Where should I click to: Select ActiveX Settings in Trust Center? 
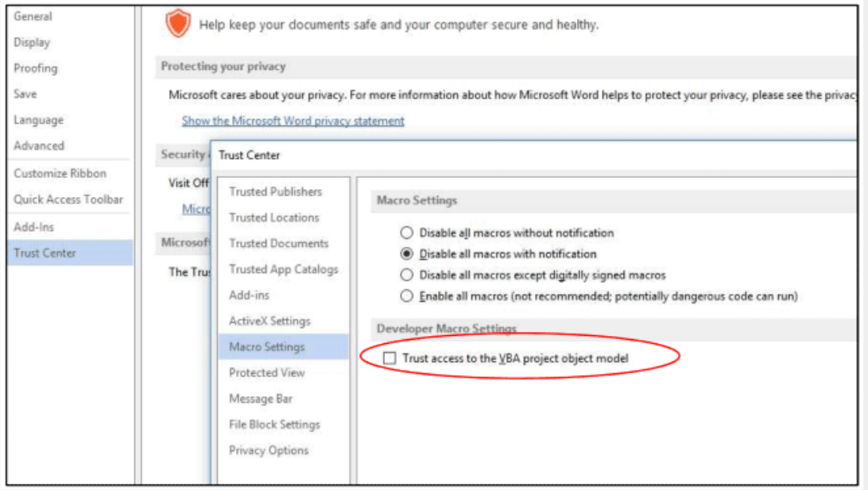269,321
